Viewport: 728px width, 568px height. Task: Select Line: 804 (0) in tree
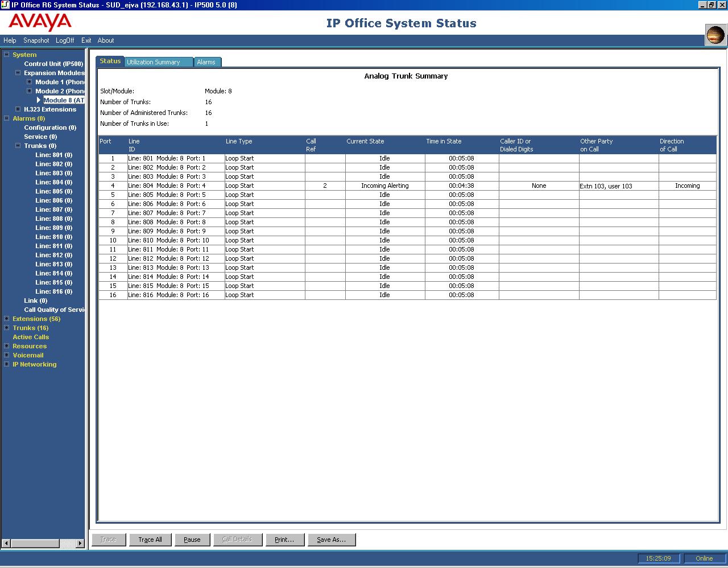point(54,182)
